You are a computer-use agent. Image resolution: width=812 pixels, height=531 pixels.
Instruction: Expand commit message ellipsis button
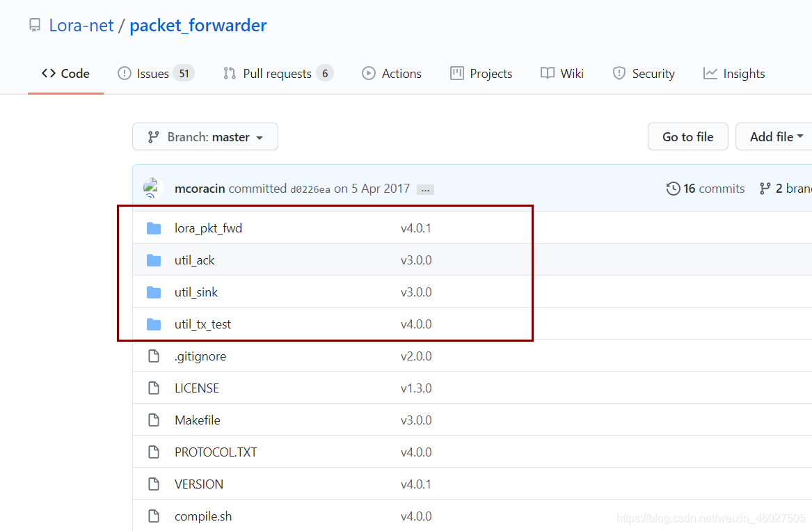point(425,189)
